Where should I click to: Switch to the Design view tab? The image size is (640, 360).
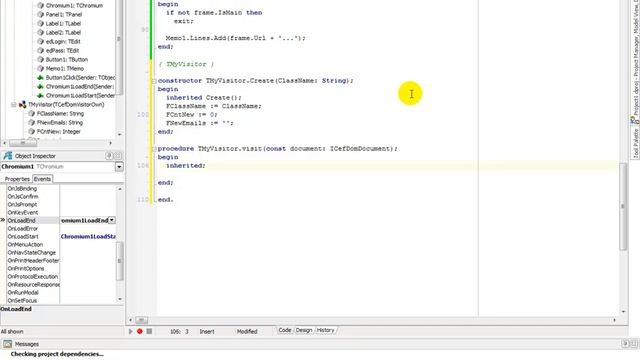coord(304,330)
